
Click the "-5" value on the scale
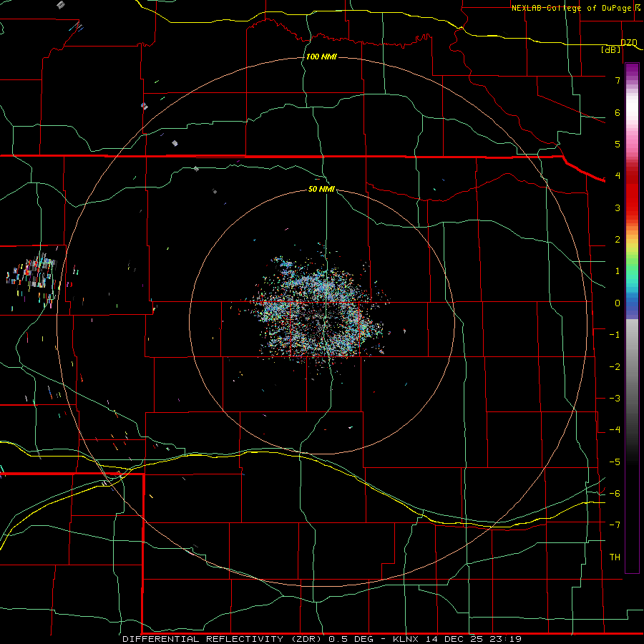(615, 462)
